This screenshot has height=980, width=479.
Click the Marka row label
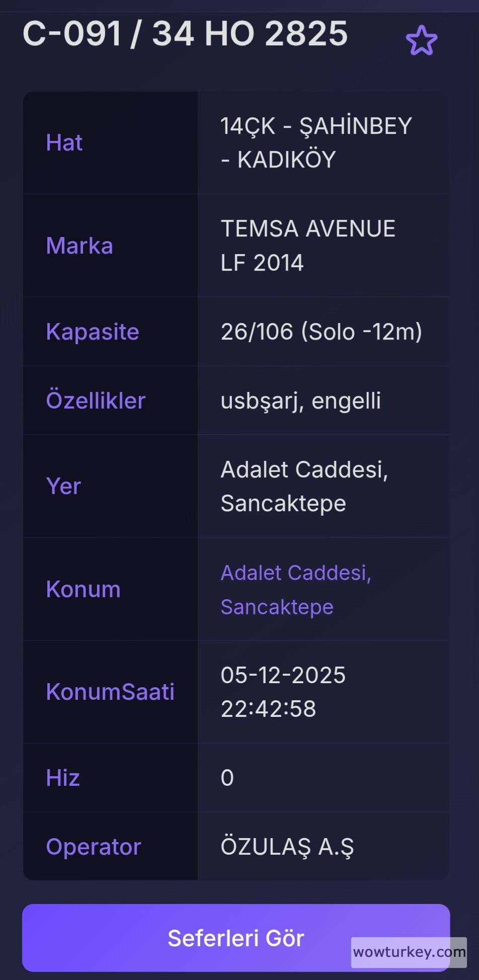click(79, 246)
